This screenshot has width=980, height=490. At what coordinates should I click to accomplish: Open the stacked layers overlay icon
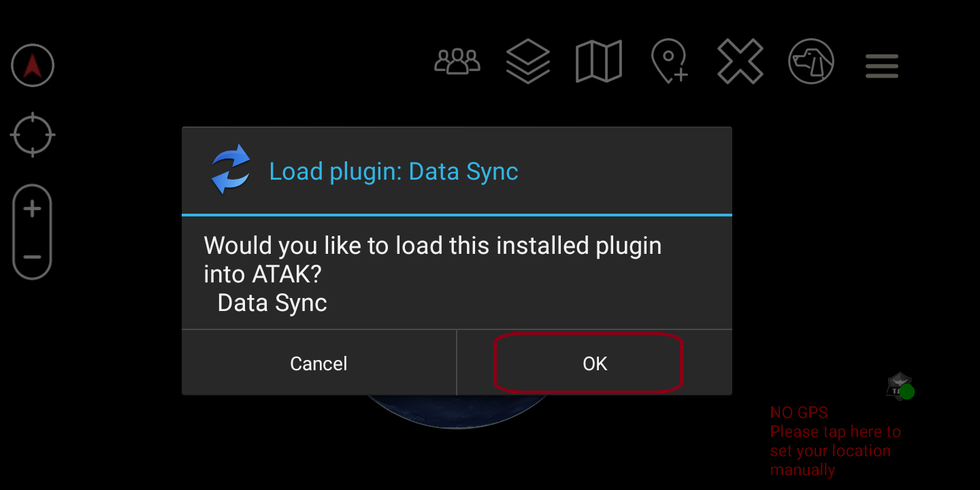click(528, 62)
